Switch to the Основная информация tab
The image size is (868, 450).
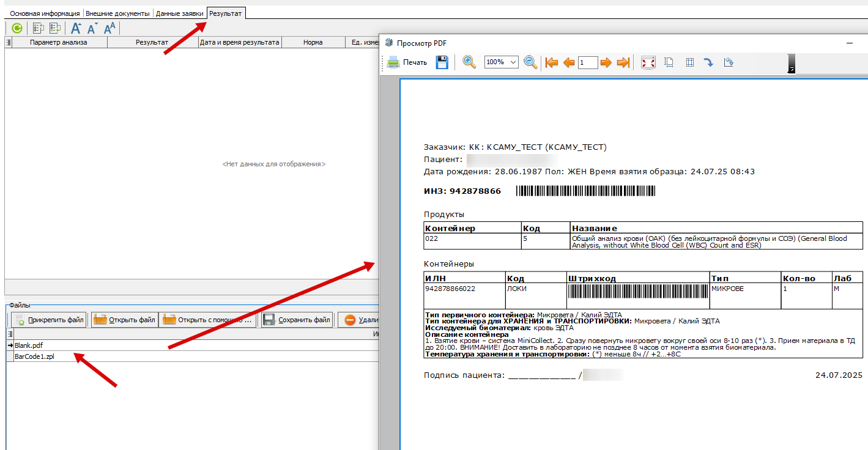(x=45, y=13)
